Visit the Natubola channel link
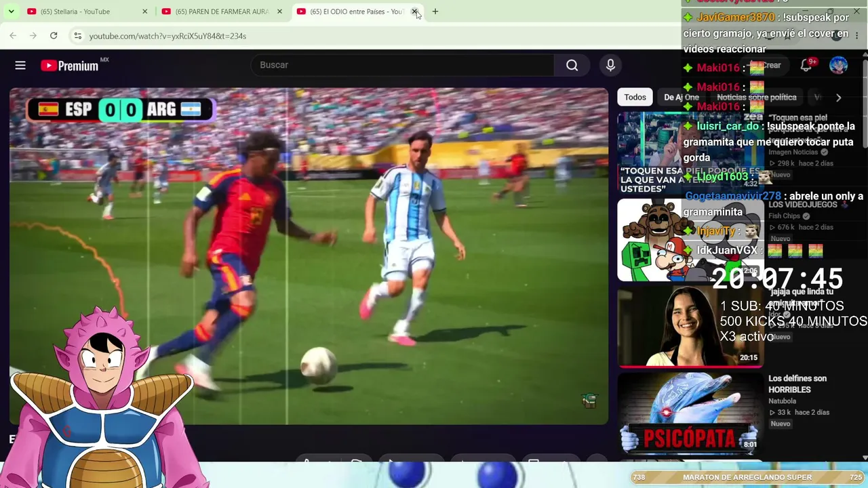The height and width of the screenshot is (488, 868). coord(783,401)
